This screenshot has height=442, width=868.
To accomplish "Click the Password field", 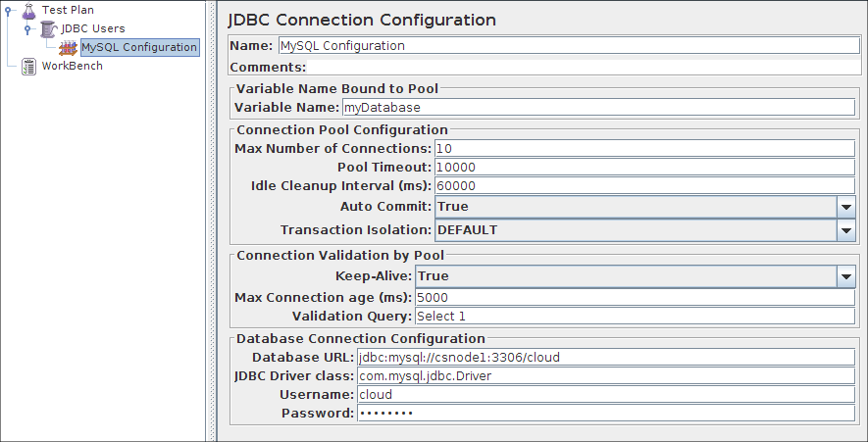I will point(606,414).
